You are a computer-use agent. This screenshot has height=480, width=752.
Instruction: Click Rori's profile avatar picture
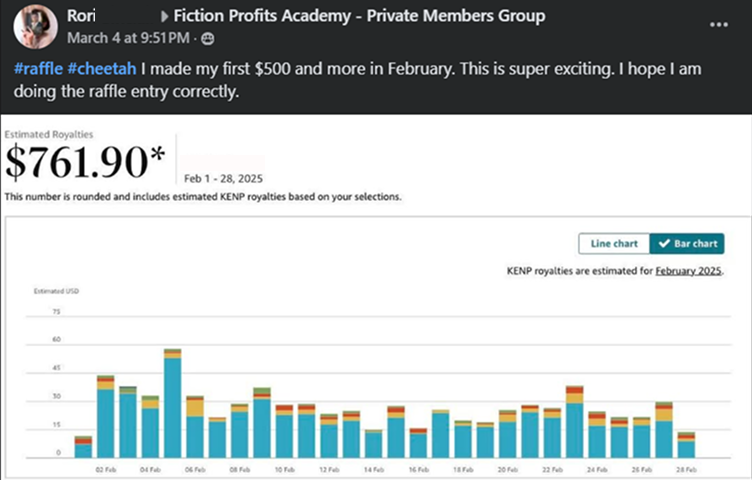(35, 25)
